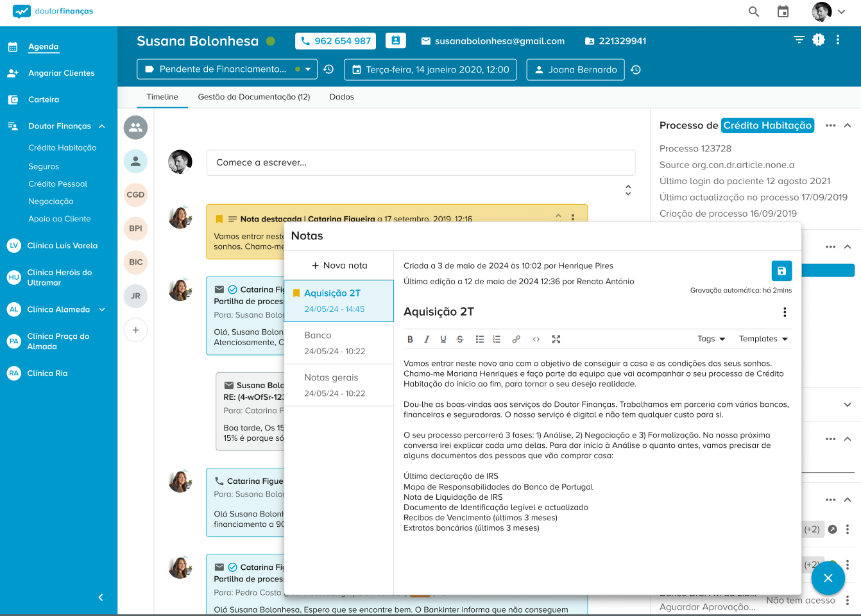This screenshot has height=616, width=861.
Task: Switch to the Dados tab
Action: coord(341,97)
